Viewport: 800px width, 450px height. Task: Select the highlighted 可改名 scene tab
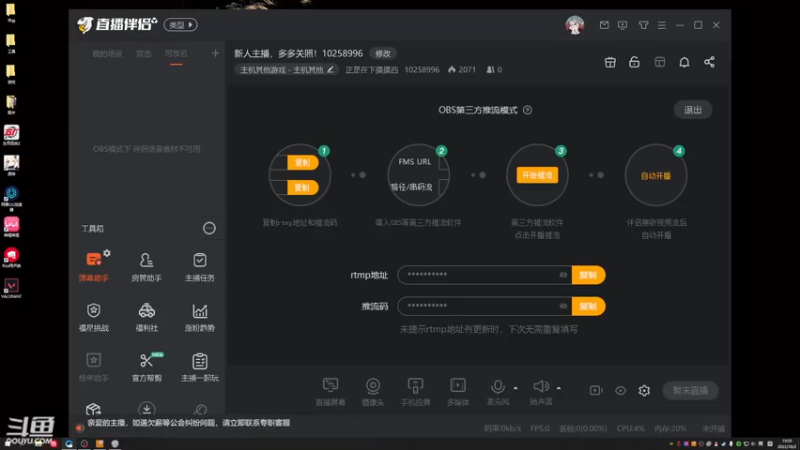176,54
